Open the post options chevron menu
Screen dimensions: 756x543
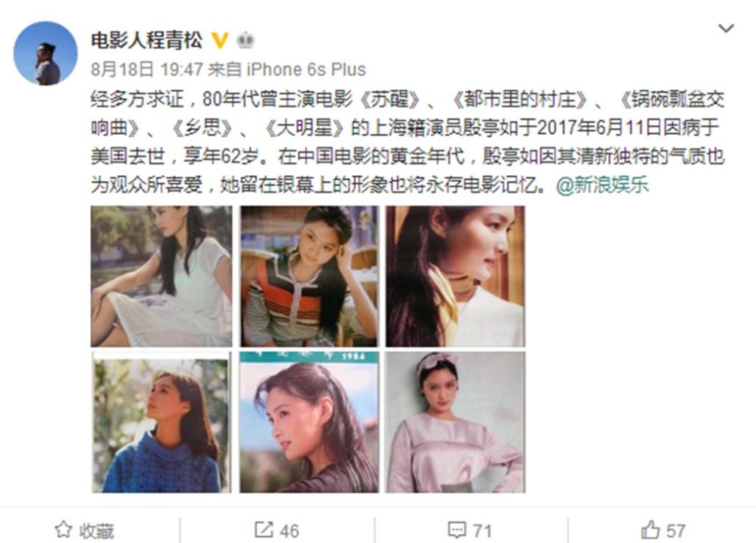pyautogui.click(x=726, y=29)
